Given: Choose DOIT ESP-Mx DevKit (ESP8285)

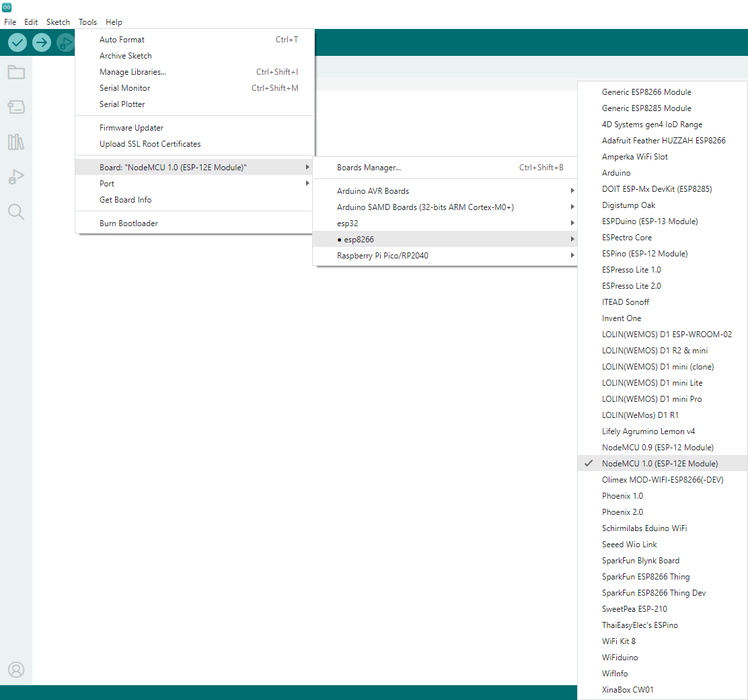Looking at the screenshot, I should (663, 189).
